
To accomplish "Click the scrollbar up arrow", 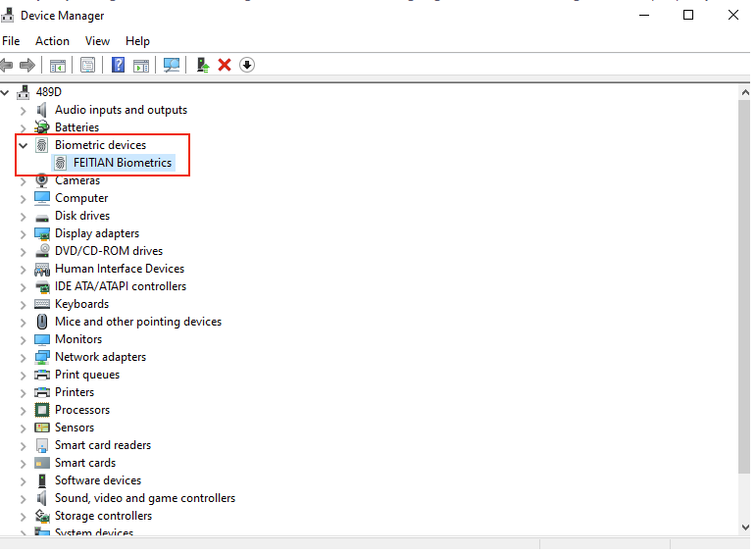I will click(x=745, y=92).
